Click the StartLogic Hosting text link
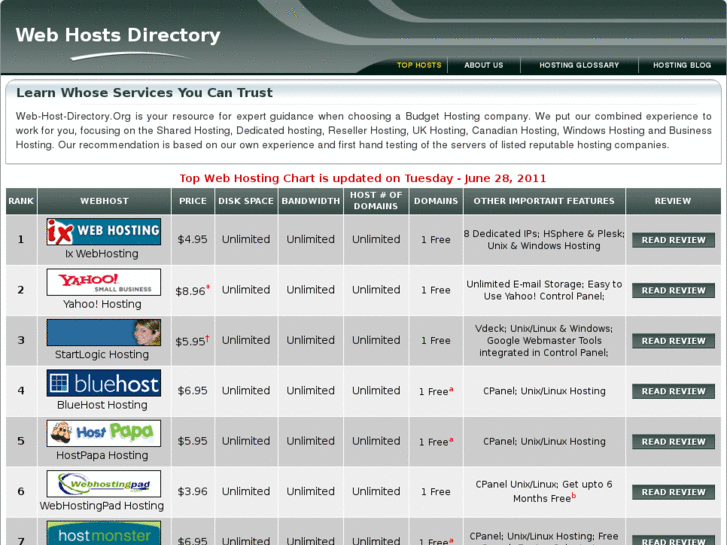 tap(102, 355)
